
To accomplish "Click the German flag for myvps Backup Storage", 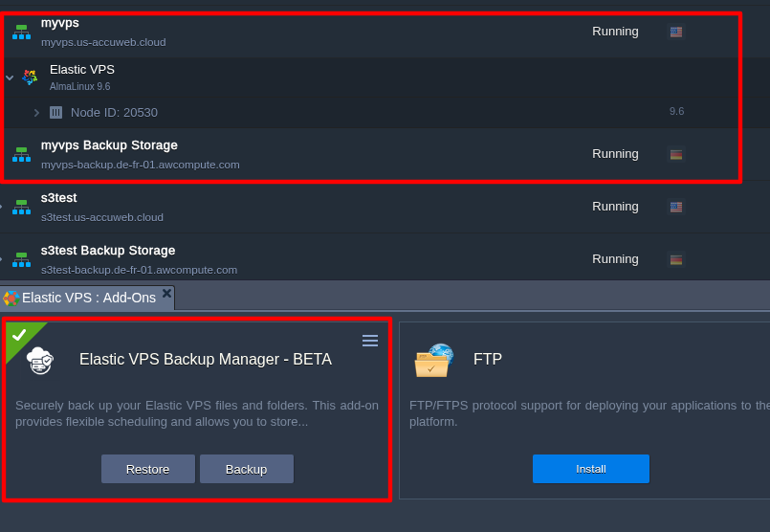I will tap(676, 154).
